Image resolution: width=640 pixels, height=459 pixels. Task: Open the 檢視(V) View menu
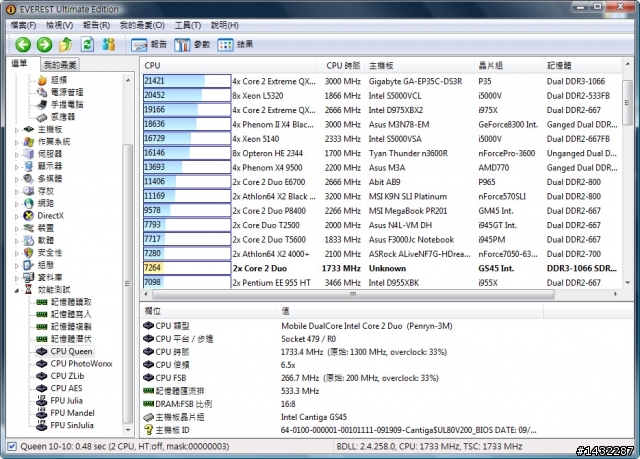click(60, 25)
